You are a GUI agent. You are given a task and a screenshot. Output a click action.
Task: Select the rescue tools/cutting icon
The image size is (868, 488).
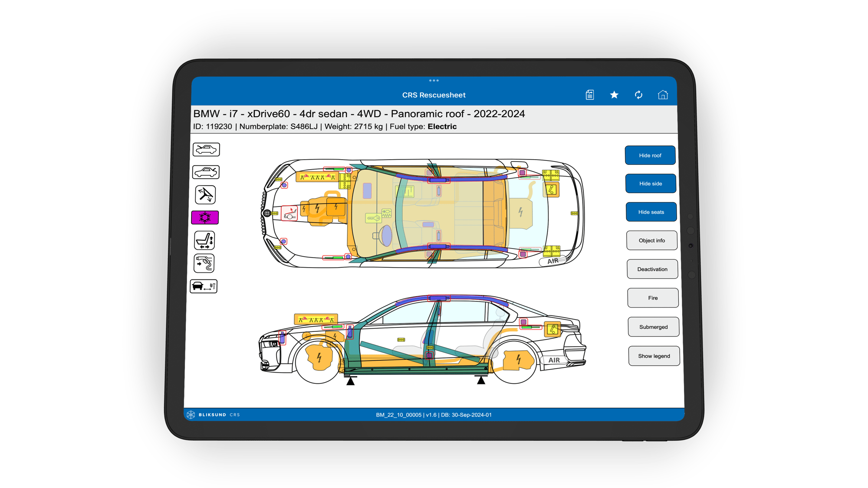[x=206, y=195]
